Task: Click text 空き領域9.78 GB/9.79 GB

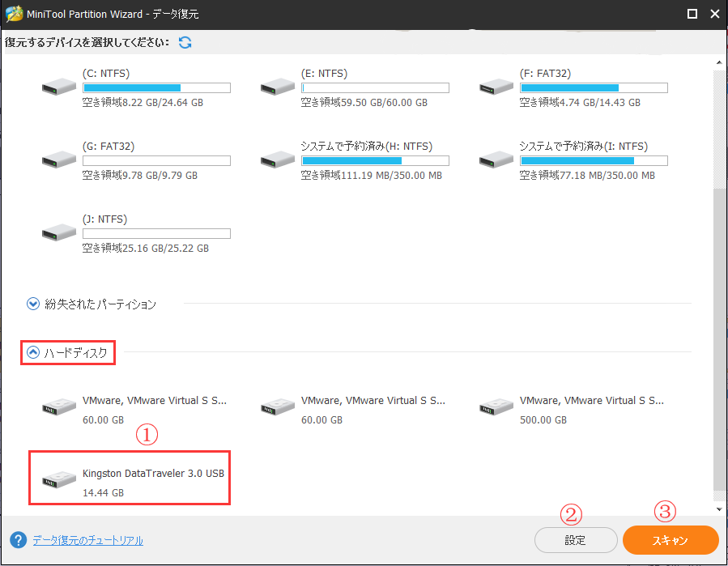Action: click(x=140, y=176)
